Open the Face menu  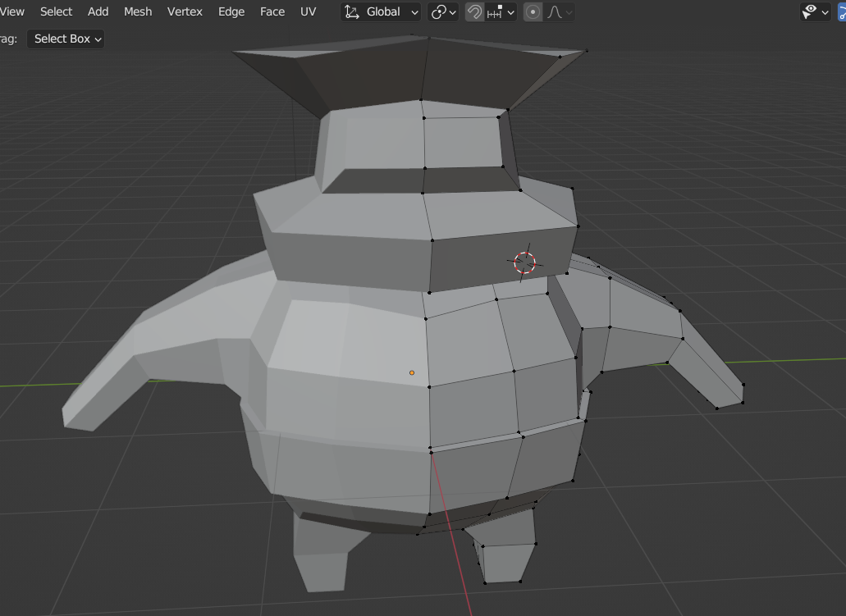[x=272, y=11]
